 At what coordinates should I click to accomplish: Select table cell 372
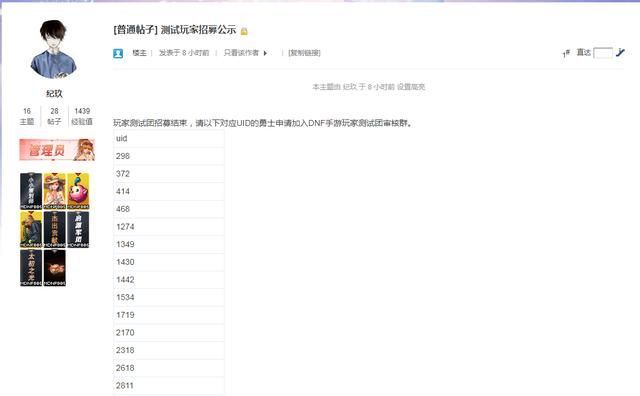coord(169,174)
